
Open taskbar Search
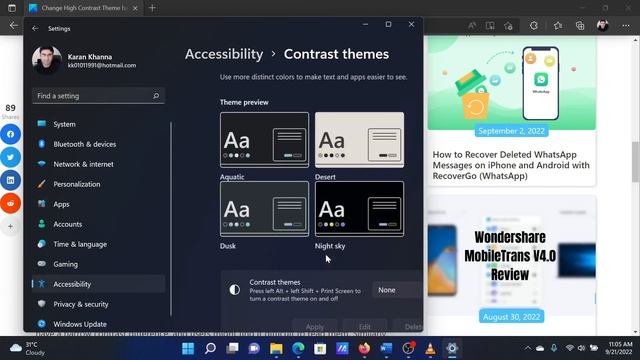(x=210, y=349)
